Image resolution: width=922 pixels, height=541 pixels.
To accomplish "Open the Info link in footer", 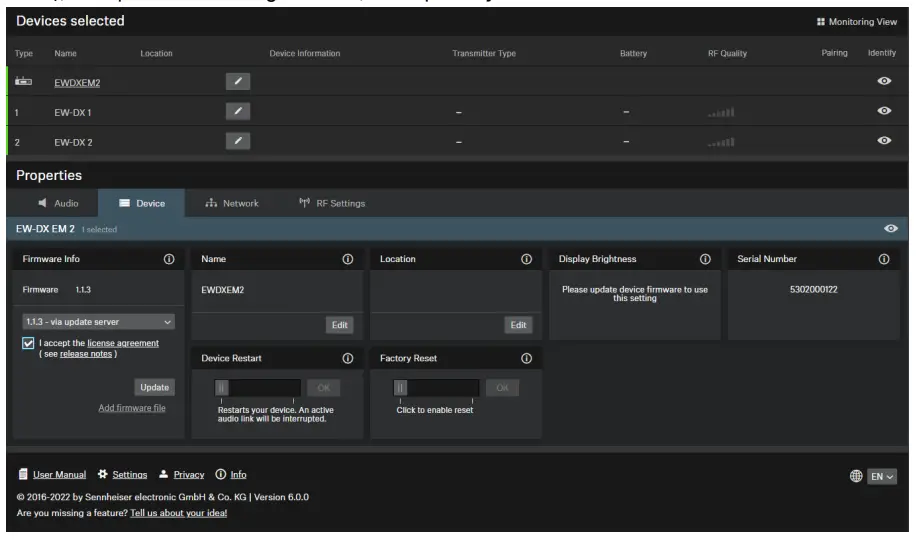I will coord(238,475).
